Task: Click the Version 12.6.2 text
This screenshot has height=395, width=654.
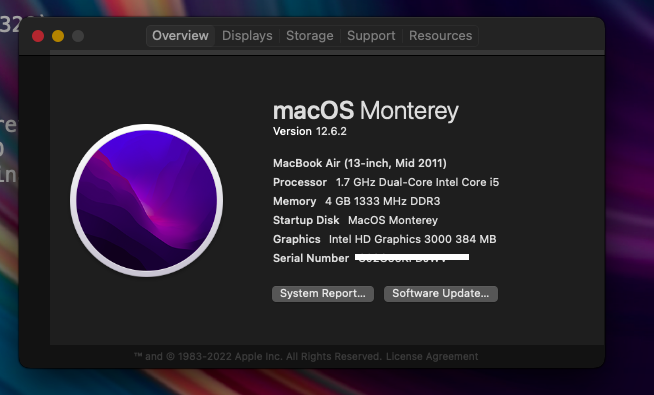Action: (x=309, y=131)
